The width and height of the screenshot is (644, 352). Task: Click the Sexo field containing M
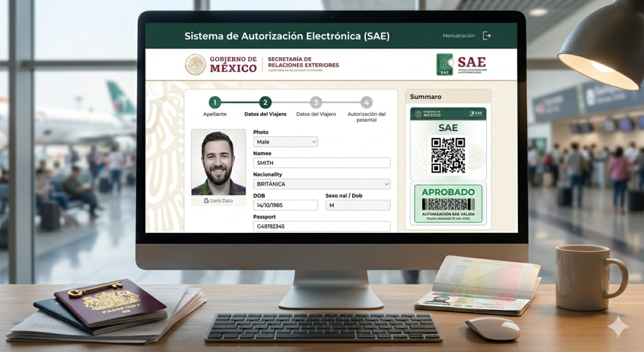pyautogui.click(x=358, y=205)
